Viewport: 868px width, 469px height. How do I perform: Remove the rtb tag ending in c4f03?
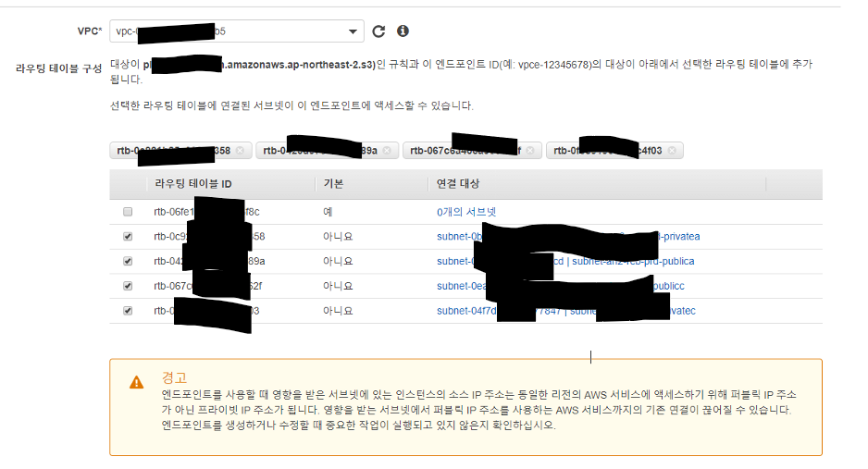tap(672, 151)
